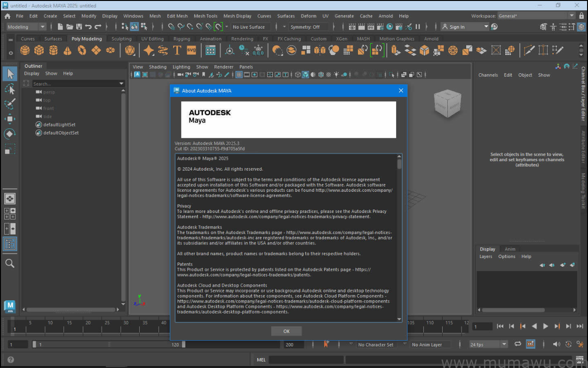Click the Undo arrow in the status line
The width and height of the screenshot is (588, 368).
click(x=88, y=27)
